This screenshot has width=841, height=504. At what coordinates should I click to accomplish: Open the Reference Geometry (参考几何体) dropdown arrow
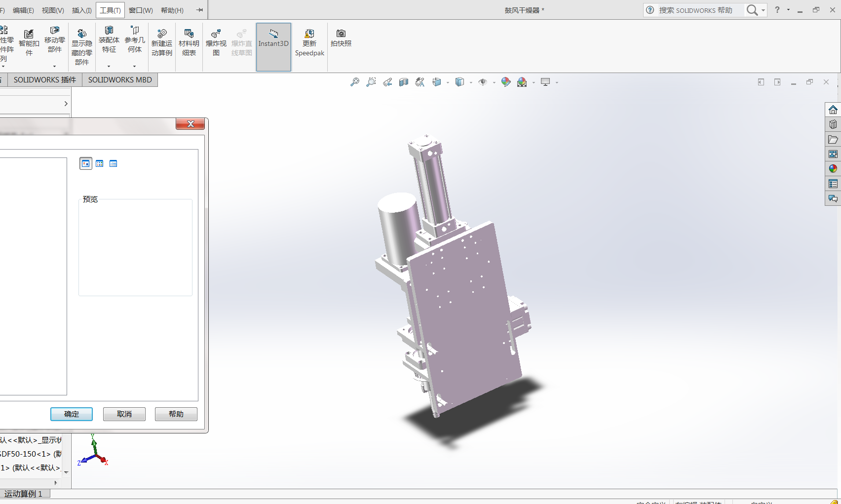[134, 66]
